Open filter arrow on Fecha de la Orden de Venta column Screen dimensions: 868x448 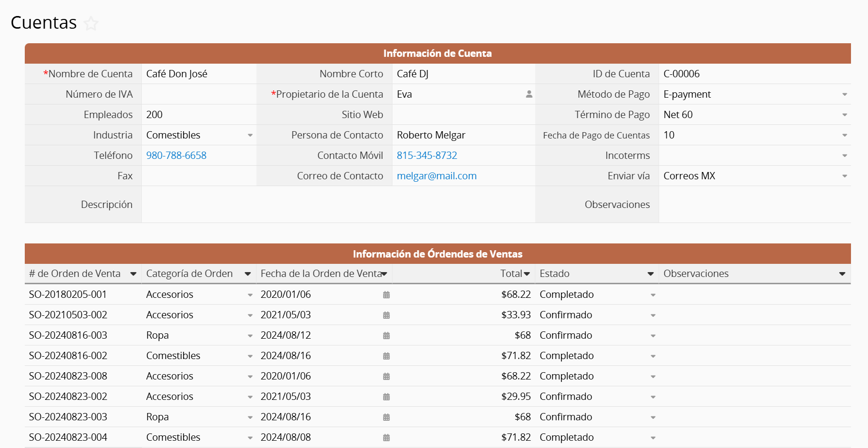(384, 274)
